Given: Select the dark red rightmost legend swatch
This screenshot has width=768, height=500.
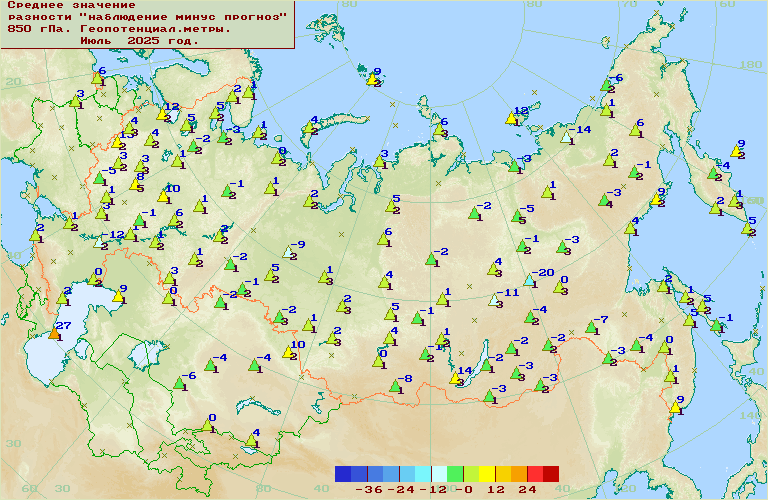Looking at the screenshot, I should point(550,474).
